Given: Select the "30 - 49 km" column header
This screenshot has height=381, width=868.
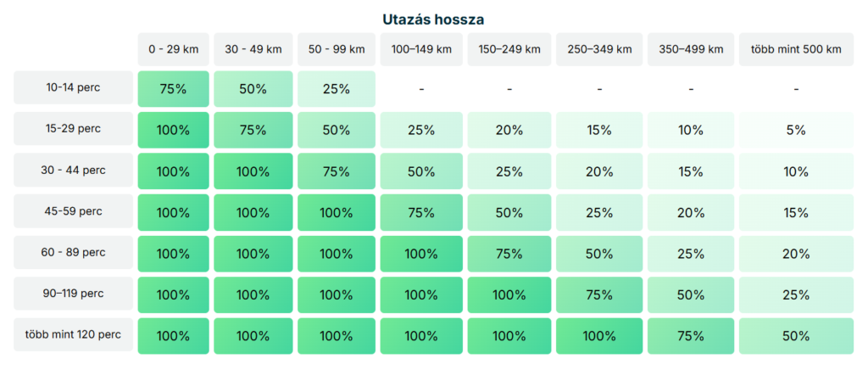Looking at the screenshot, I should coord(253,49).
